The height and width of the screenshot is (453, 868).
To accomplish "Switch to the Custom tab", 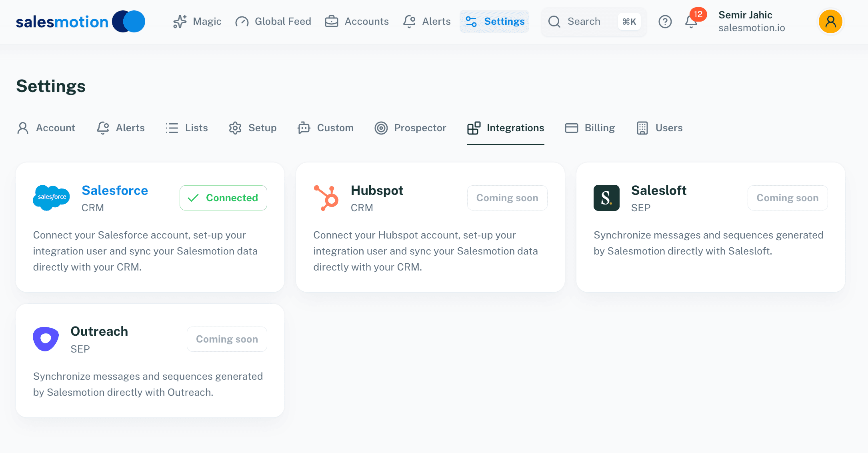I will (326, 128).
